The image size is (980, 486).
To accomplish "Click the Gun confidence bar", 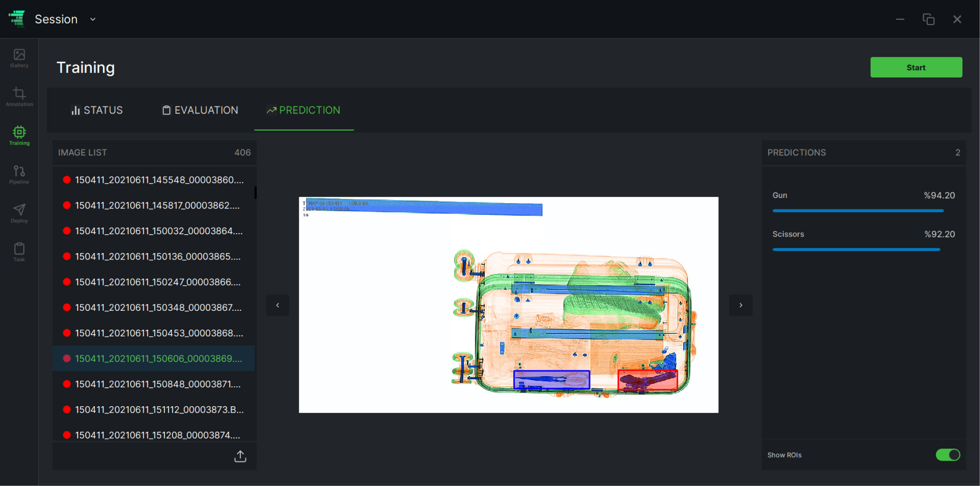I will 858,211.
